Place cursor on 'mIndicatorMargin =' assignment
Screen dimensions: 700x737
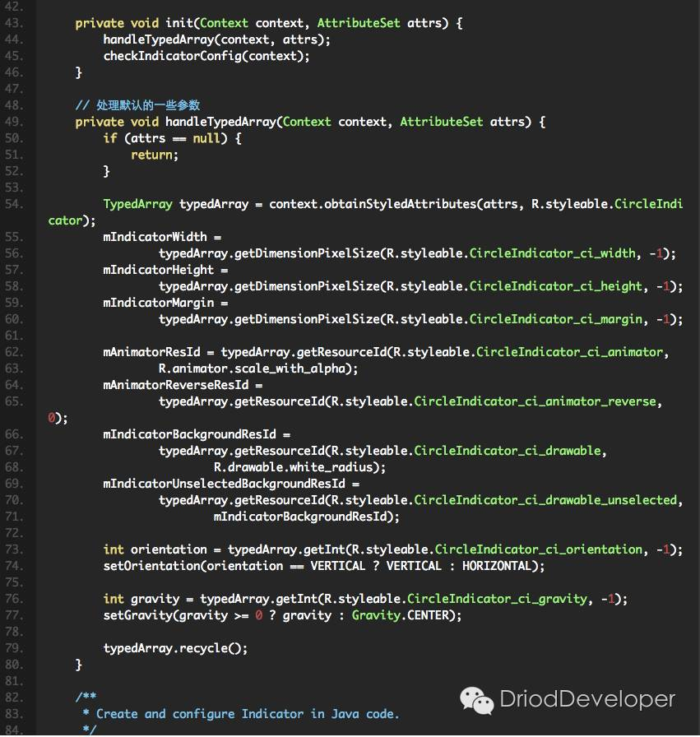point(165,303)
